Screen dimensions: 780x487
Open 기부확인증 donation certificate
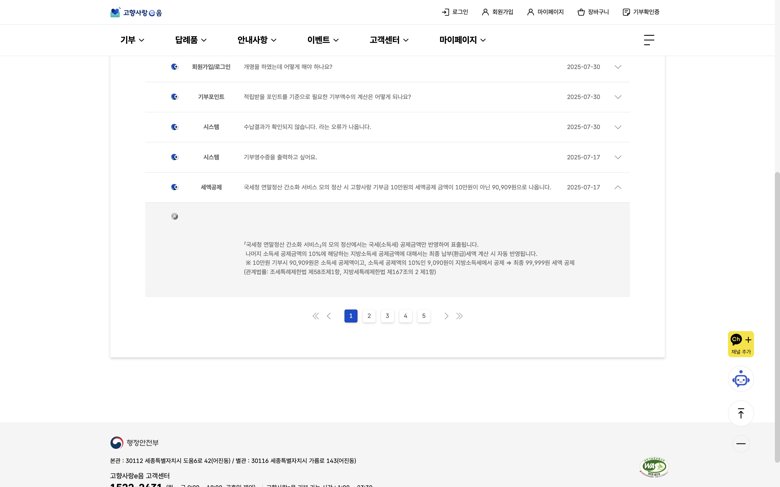pos(641,12)
